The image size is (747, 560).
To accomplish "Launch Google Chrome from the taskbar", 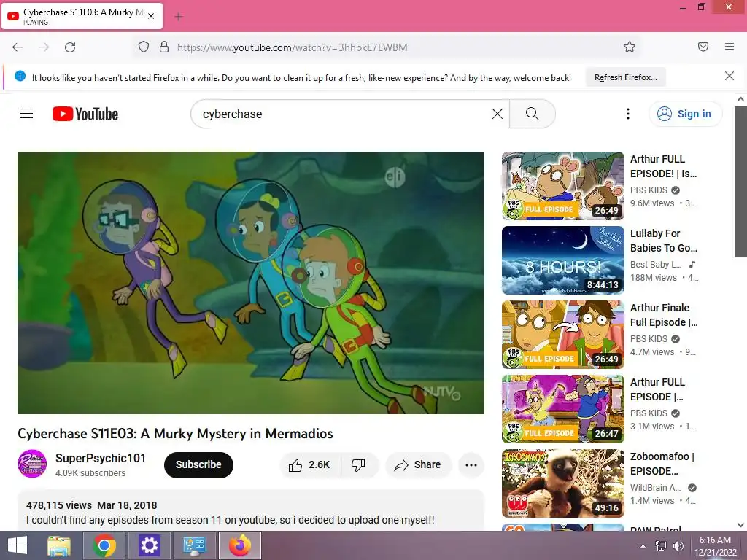I will point(104,545).
